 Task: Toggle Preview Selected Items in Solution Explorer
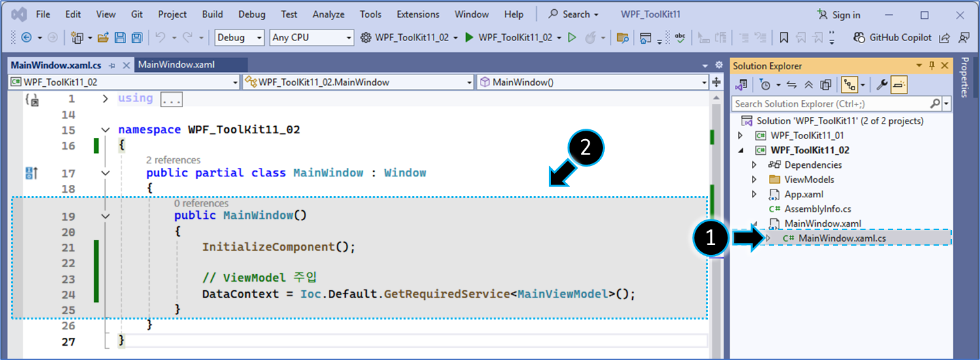pos(899,85)
